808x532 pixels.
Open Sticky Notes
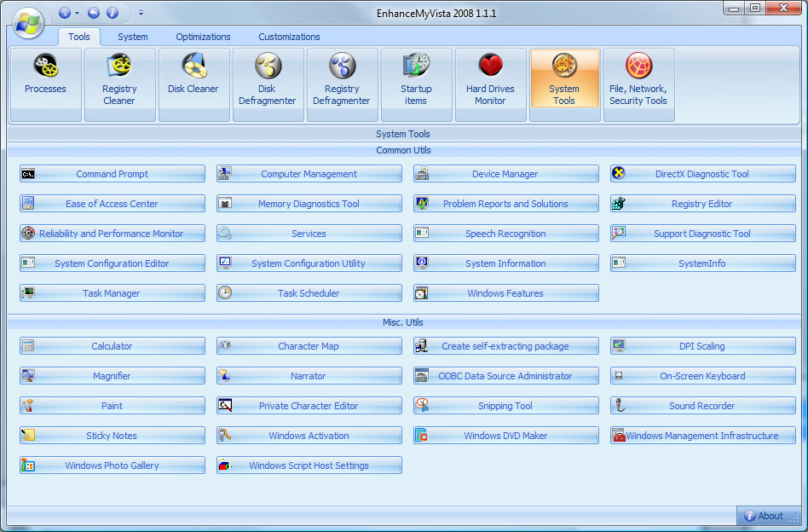[113, 436]
